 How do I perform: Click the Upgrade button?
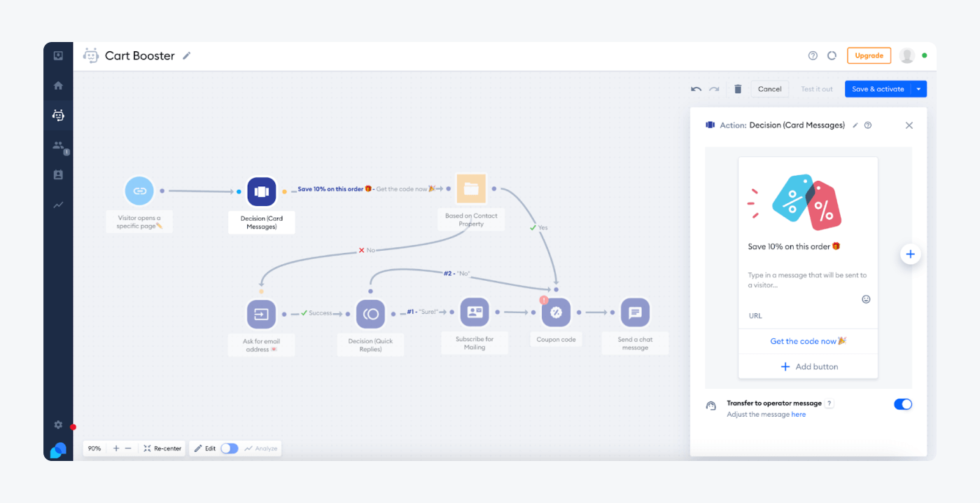(869, 55)
